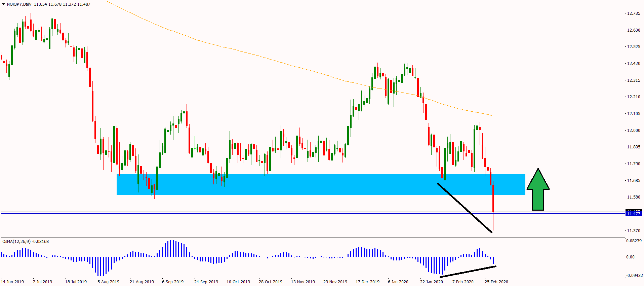Click the 12.315 price axis label
Viewport: 644px width, 286px height.
[x=634, y=80]
